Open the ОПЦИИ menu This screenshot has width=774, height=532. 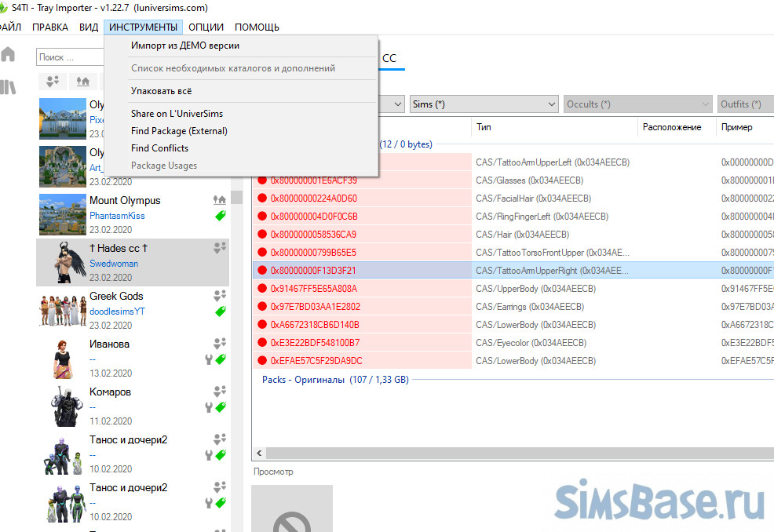tap(206, 27)
